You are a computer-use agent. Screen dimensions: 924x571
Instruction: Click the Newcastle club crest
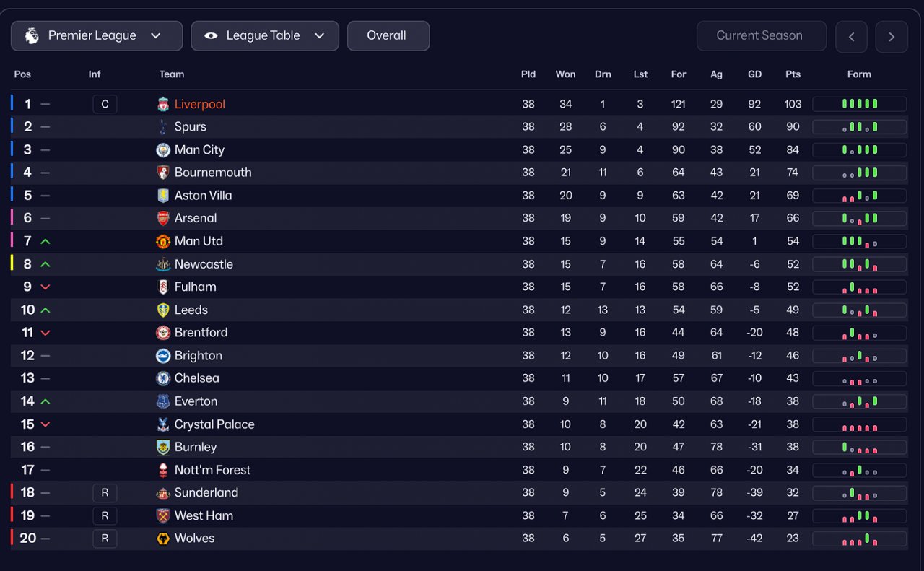point(163,264)
